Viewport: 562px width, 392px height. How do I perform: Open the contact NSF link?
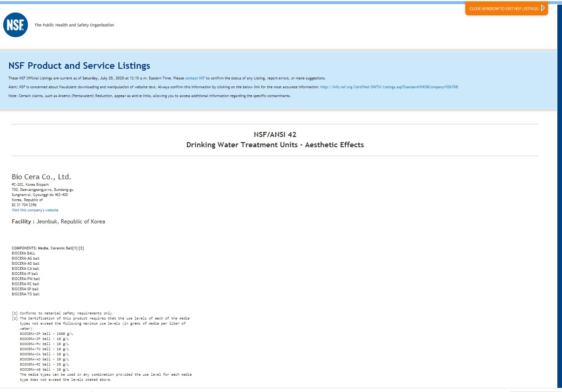(x=195, y=78)
